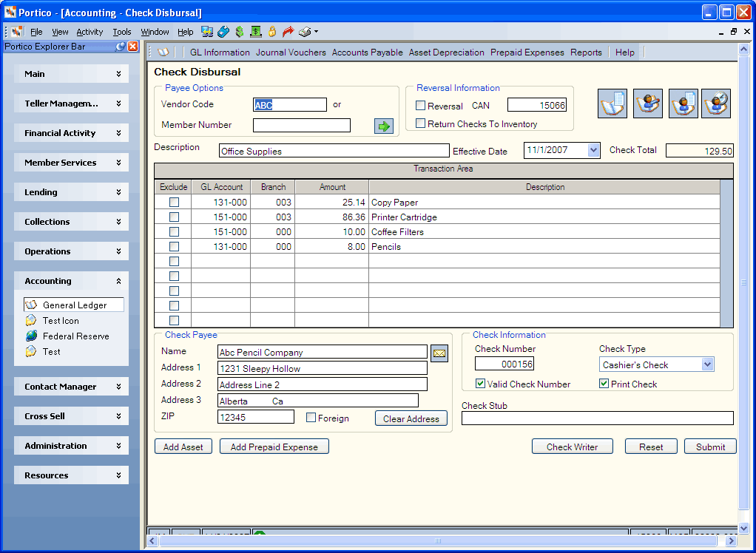The image size is (756, 553).
Task: Close the Portico Explorer Bar
Action: pos(132,47)
